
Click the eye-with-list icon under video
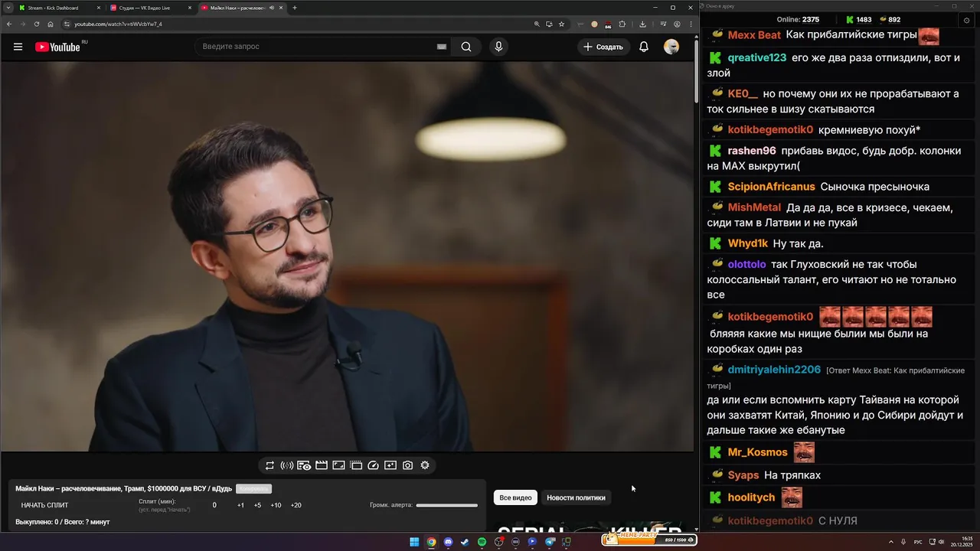pos(304,465)
